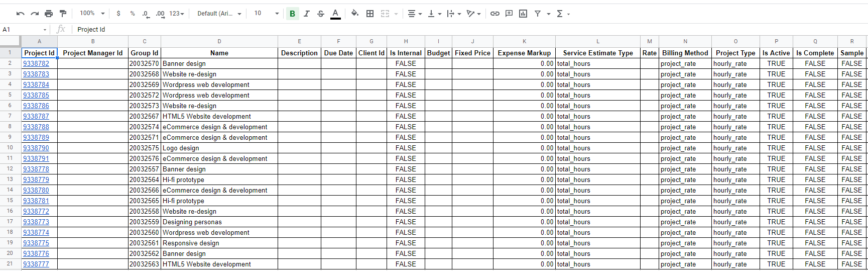Toggle strikethrough formatting
This screenshot has width=868, height=271.
pyautogui.click(x=321, y=14)
